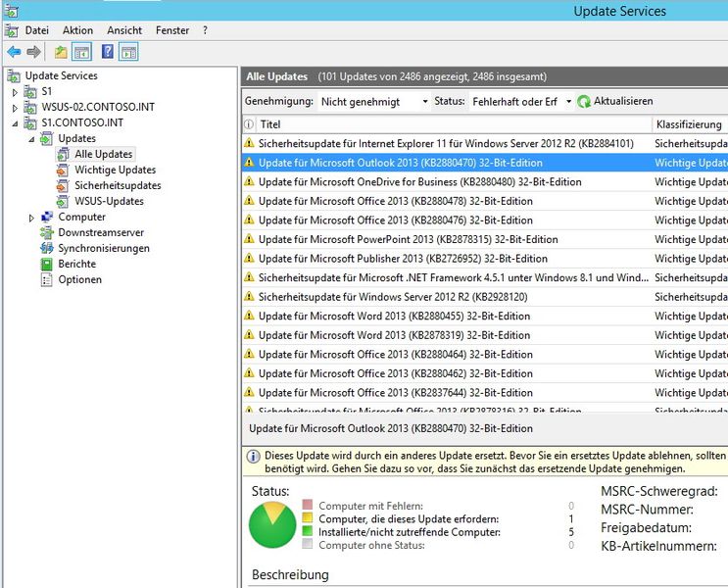Select Sicherheitsupdate für Microsoft .NET Framework 4.5.1
Viewport: 728px width, 588px height.
click(x=485, y=277)
